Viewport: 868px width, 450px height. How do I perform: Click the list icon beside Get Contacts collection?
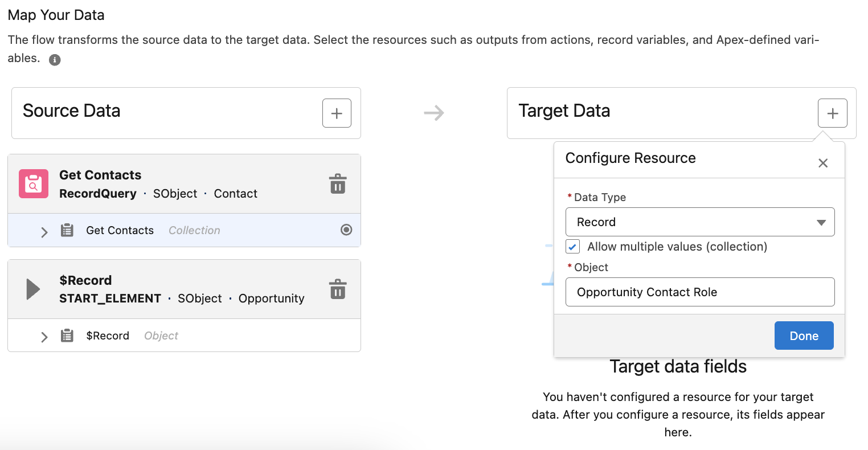67,230
